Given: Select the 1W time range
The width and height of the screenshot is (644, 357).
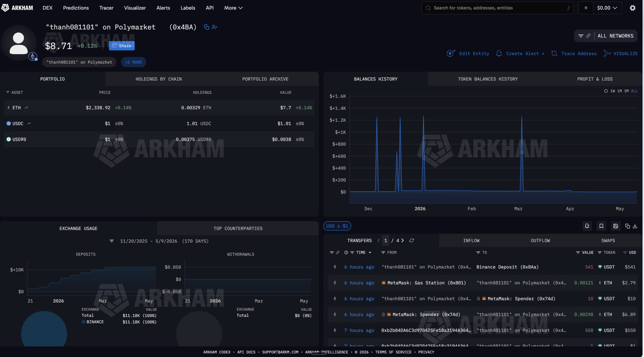Looking at the screenshot, I should 613,91.
